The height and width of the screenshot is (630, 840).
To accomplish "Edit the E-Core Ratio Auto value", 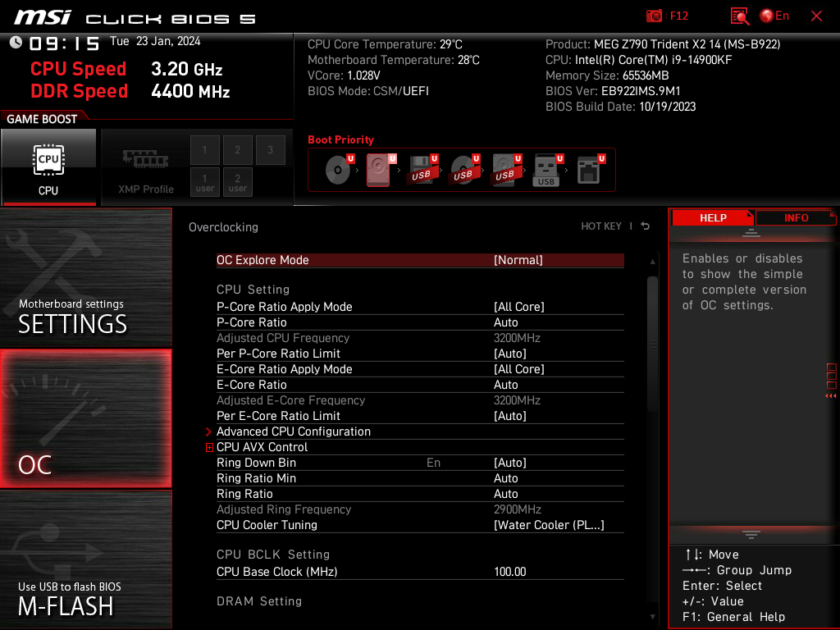I will click(505, 385).
